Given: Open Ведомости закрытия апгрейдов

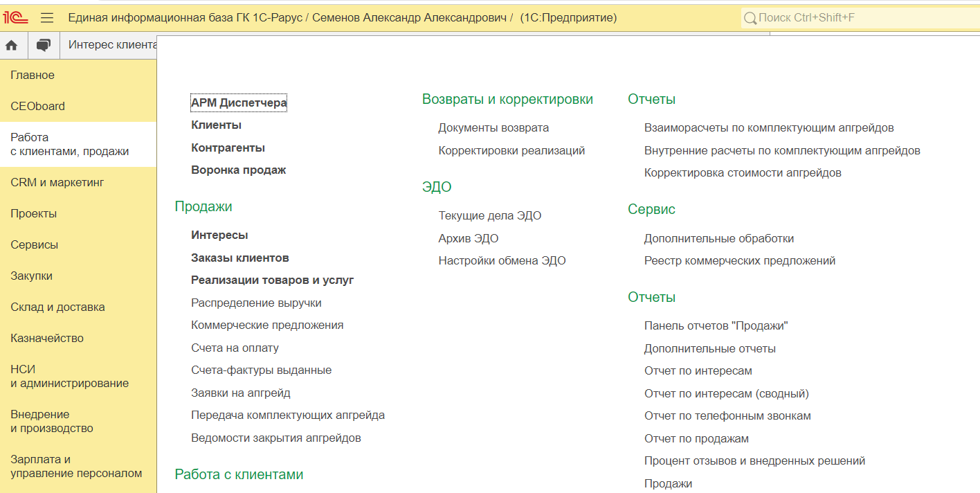Looking at the screenshot, I should [276, 438].
